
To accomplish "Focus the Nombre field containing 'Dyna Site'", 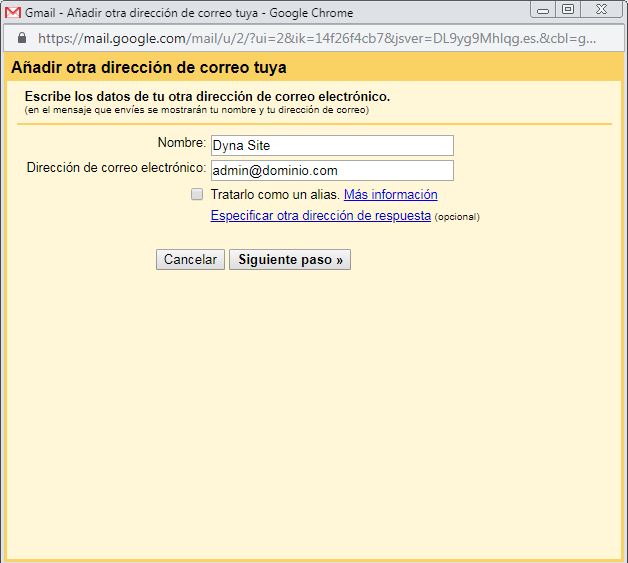I will click(332, 146).
